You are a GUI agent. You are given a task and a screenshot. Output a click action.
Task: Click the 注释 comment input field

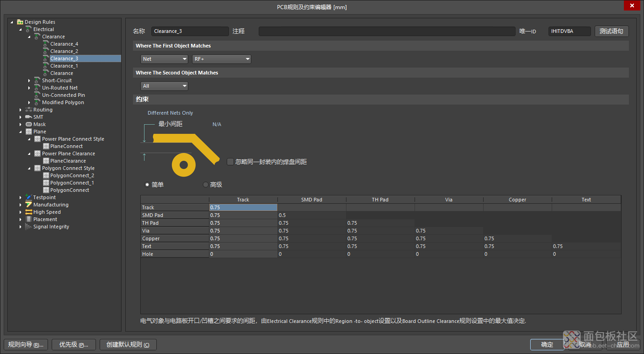tap(387, 31)
